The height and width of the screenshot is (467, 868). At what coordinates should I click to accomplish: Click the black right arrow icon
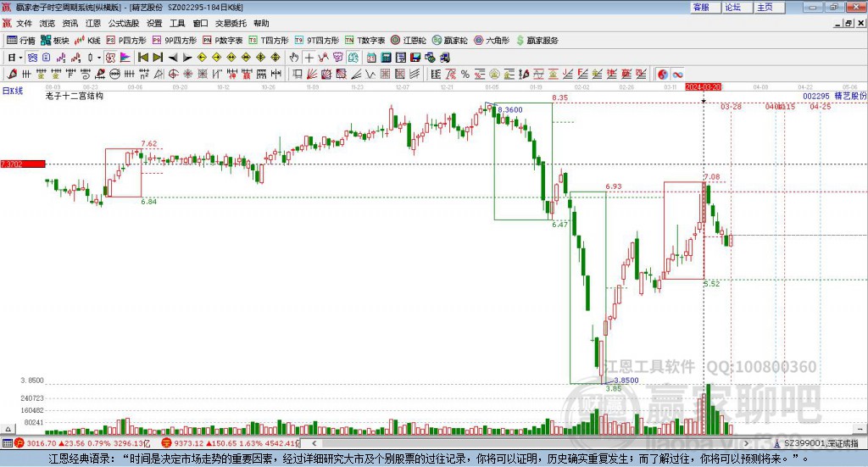187,58
